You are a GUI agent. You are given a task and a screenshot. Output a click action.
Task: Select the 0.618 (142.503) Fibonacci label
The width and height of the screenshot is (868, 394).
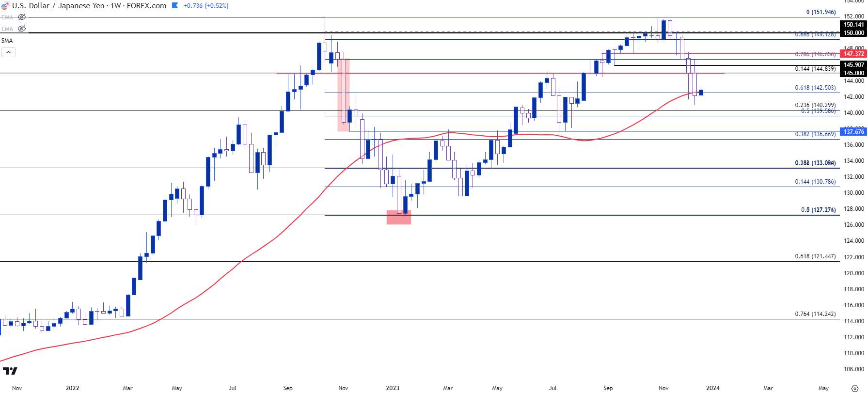click(815, 88)
